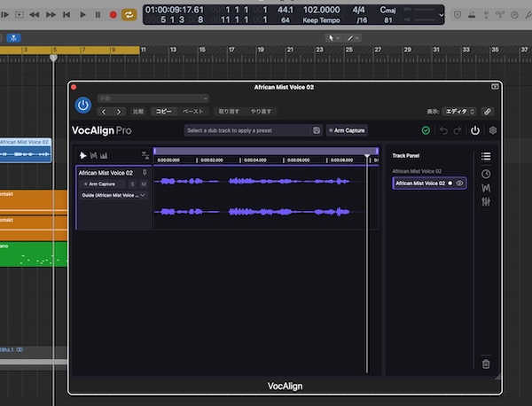This screenshot has height=406, width=532.
Task: Click bar 21 on the ruler
Action: tap(290, 50)
